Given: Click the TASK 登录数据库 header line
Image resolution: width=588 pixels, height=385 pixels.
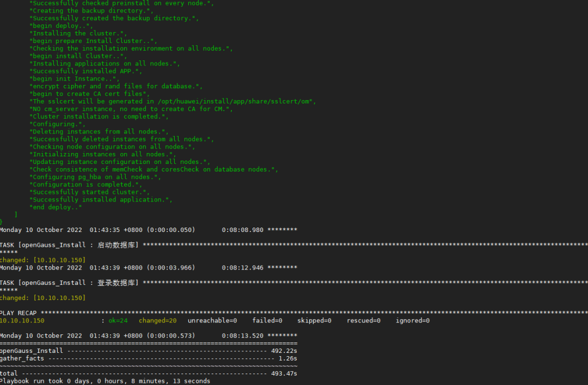Looking at the screenshot, I should pyautogui.click(x=294, y=283).
